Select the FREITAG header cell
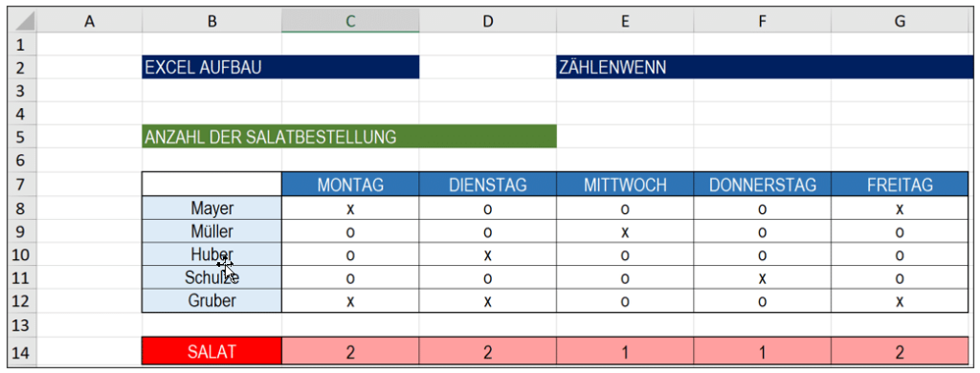This screenshot has width=980, height=373. (x=900, y=185)
